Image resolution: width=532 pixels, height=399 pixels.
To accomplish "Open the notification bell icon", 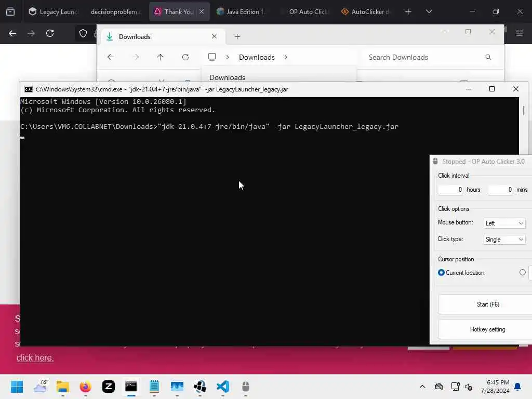I will 518,387.
